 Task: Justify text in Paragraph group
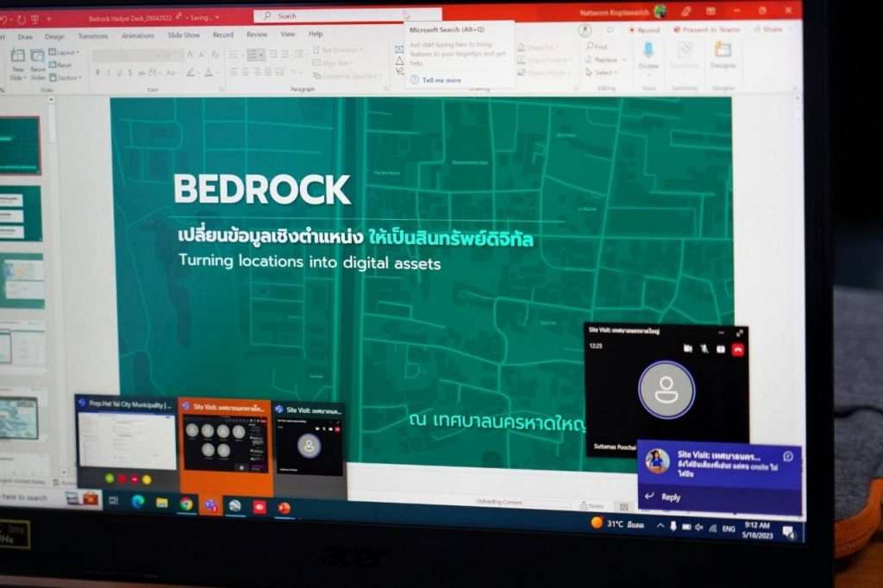(269, 72)
